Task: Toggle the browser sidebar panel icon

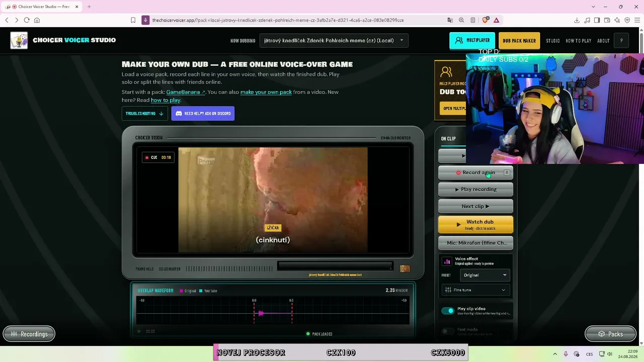Action: tap(597, 20)
